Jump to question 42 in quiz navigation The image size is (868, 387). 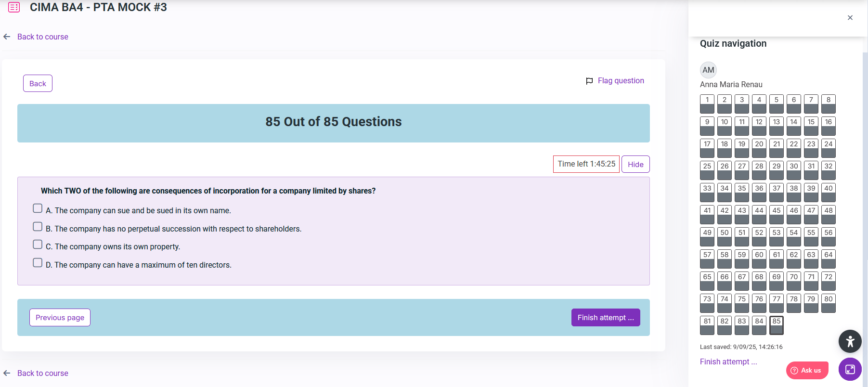pos(724,214)
